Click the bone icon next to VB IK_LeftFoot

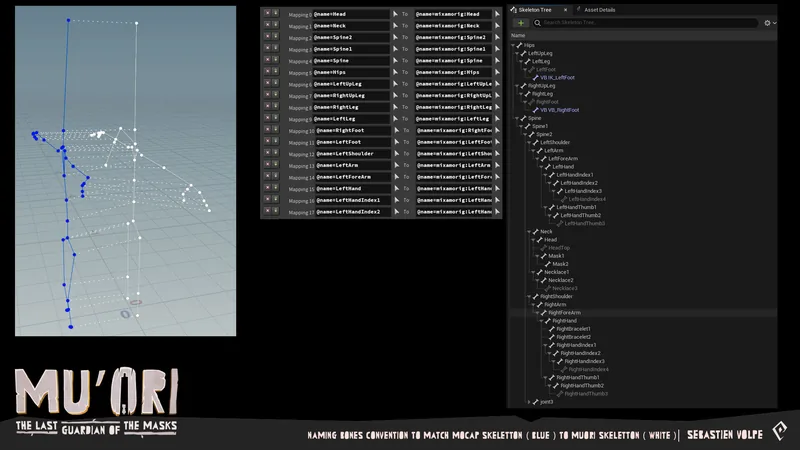coord(536,78)
